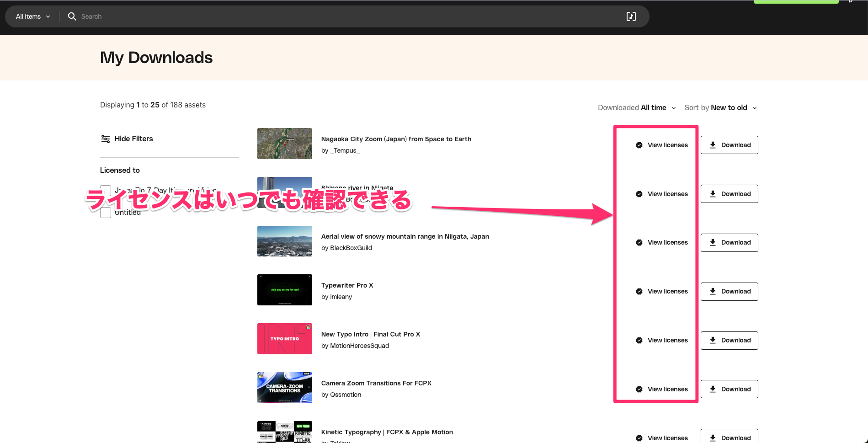Open the Camera Zoom Transitions thumbnail

point(284,387)
